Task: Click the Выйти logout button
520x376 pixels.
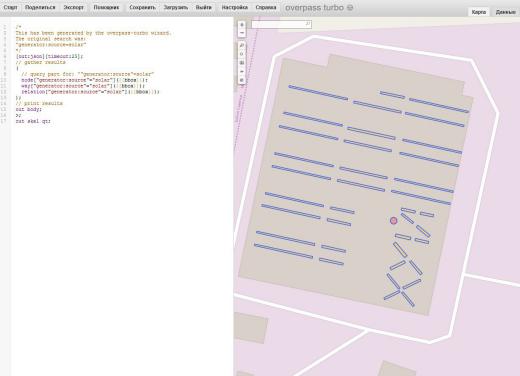Action: coord(204,7)
